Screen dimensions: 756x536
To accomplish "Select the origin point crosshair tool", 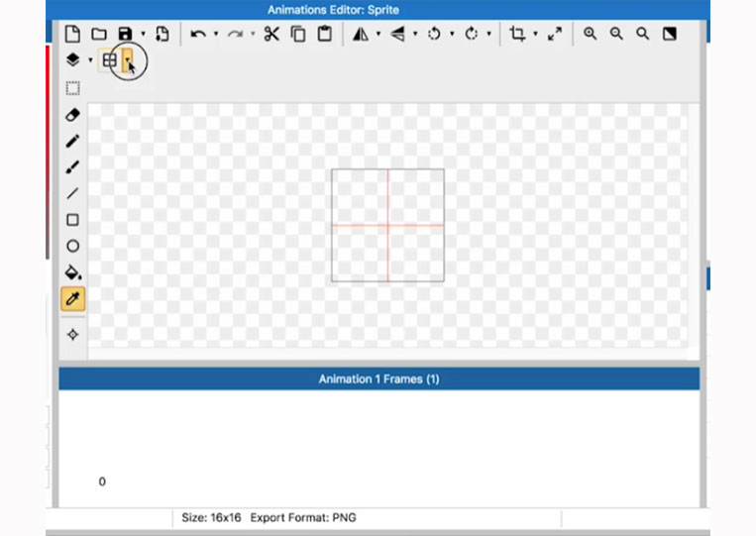I will 72,335.
